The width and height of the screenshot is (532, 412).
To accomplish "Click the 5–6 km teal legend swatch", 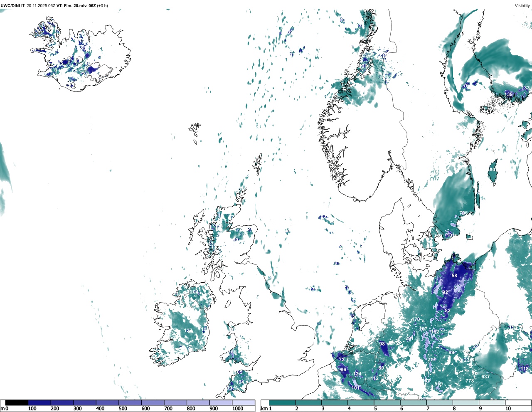I will [387, 402].
